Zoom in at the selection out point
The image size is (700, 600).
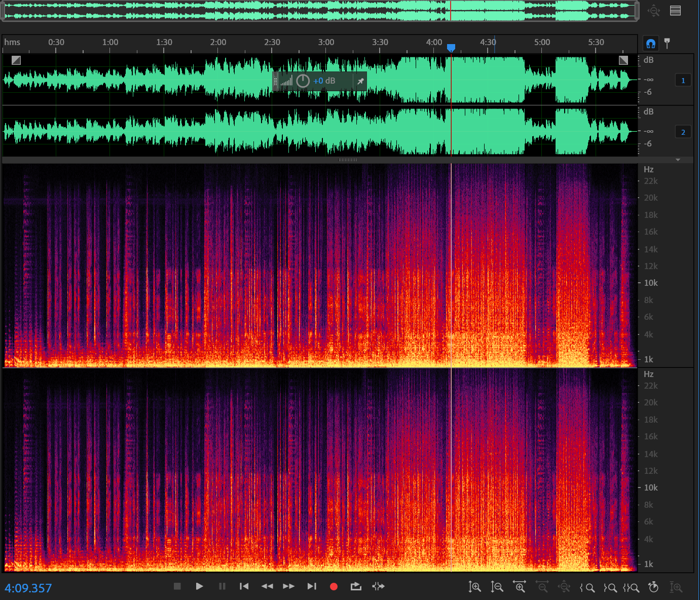[610, 587]
